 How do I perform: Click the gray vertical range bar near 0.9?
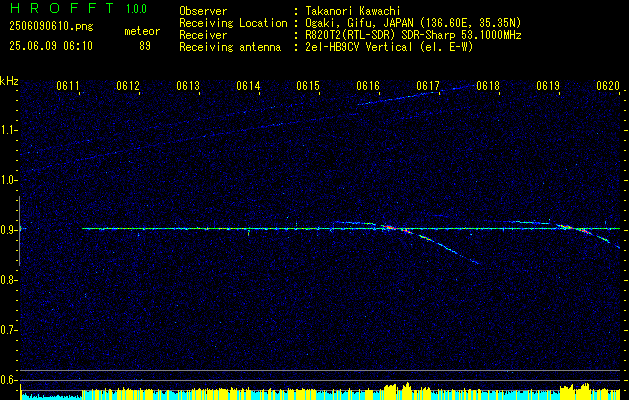click(x=19, y=231)
